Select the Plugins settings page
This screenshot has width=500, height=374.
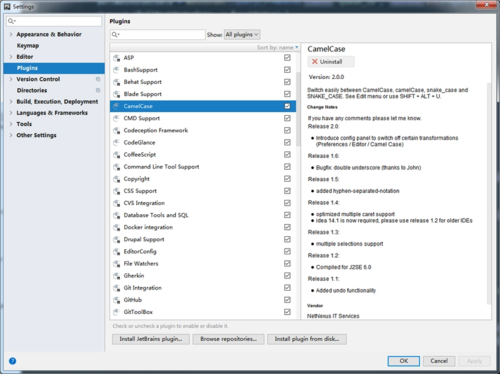click(54, 68)
